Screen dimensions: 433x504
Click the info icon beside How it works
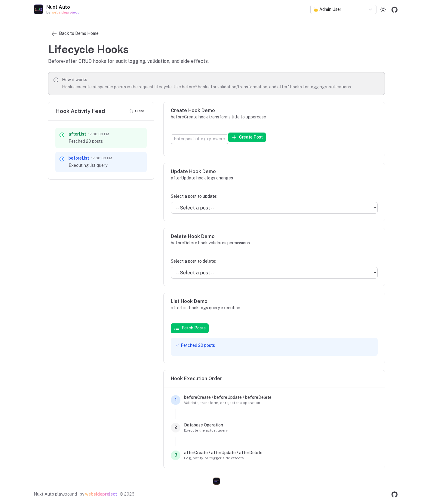tap(56, 80)
